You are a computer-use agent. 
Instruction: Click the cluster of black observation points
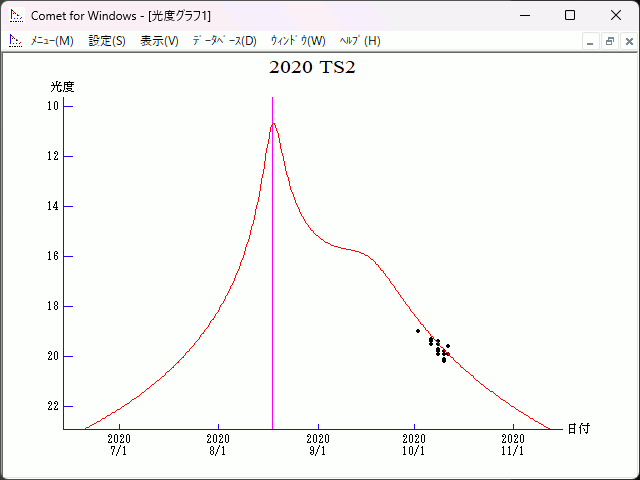point(437,347)
